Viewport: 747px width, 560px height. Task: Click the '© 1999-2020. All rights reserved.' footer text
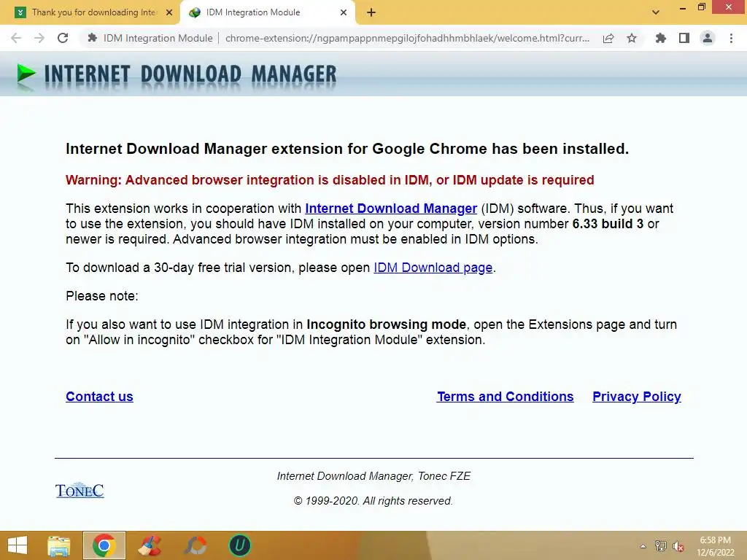373,501
